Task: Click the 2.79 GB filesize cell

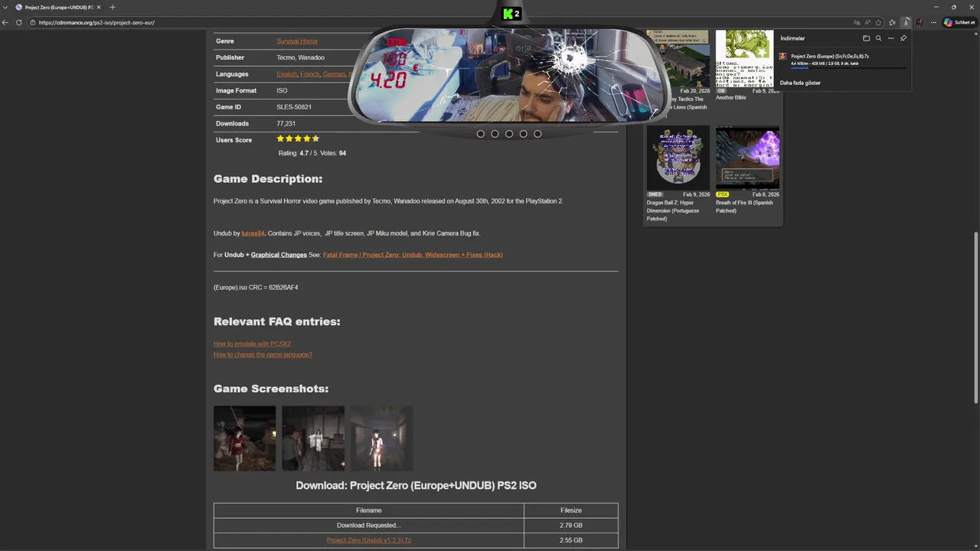Action: pyautogui.click(x=571, y=526)
